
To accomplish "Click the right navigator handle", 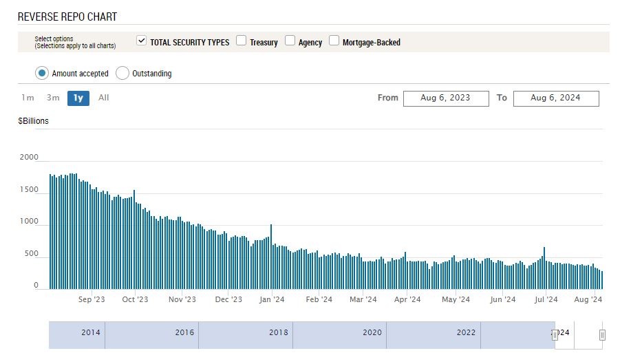I will [x=602, y=335].
